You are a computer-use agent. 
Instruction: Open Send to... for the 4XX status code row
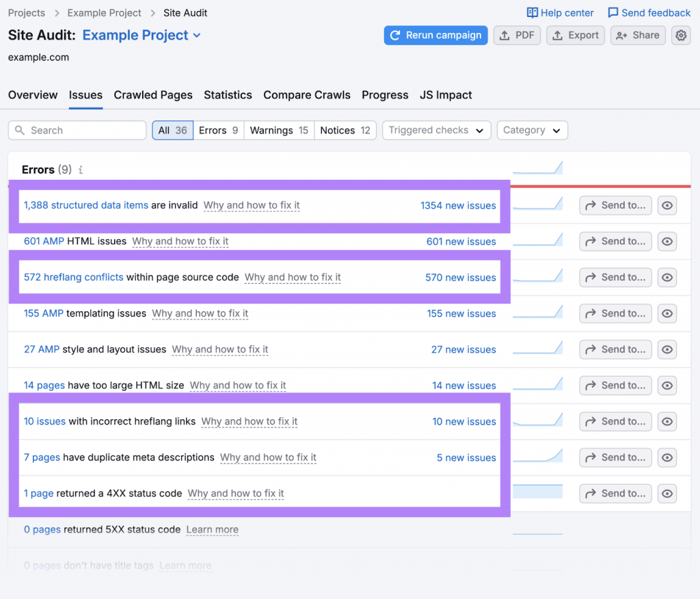click(x=616, y=494)
